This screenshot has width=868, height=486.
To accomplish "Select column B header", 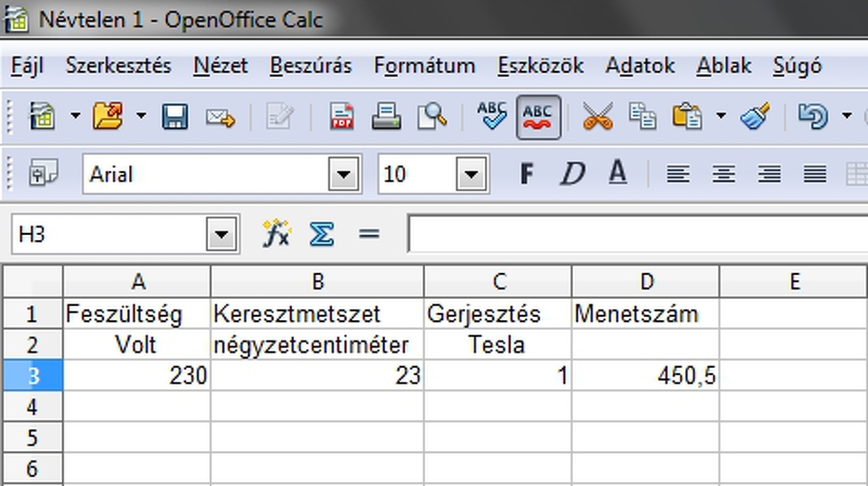I will (x=317, y=281).
